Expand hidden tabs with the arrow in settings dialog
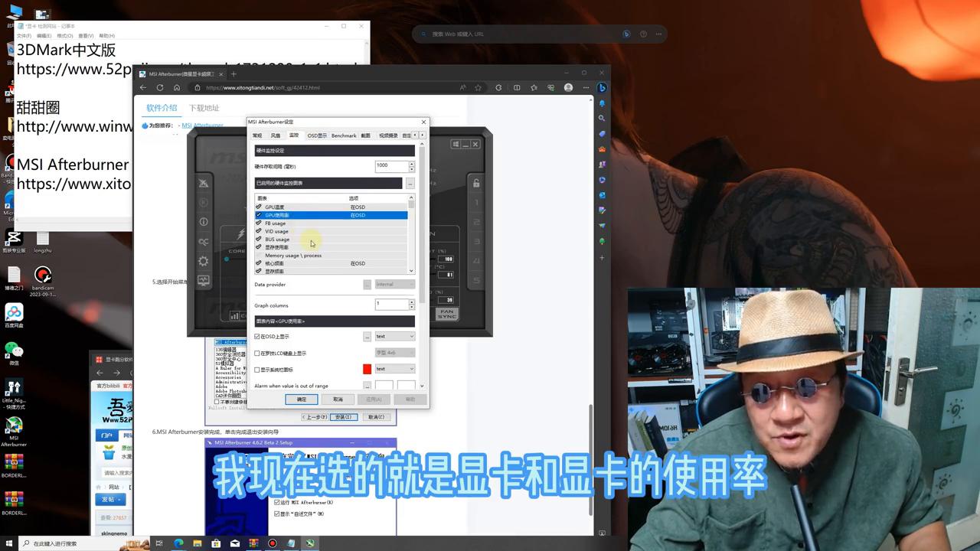This screenshot has width=980, height=551. (423, 135)
